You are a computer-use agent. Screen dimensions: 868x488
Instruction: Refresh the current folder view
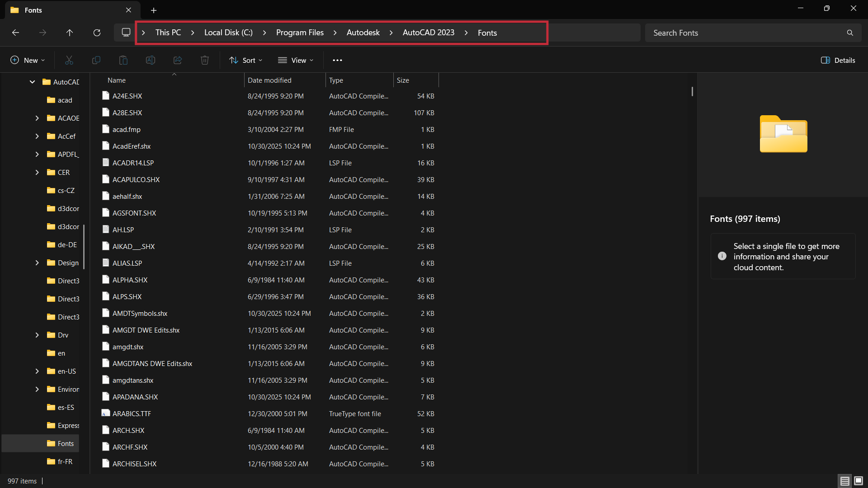click(97, 33)
